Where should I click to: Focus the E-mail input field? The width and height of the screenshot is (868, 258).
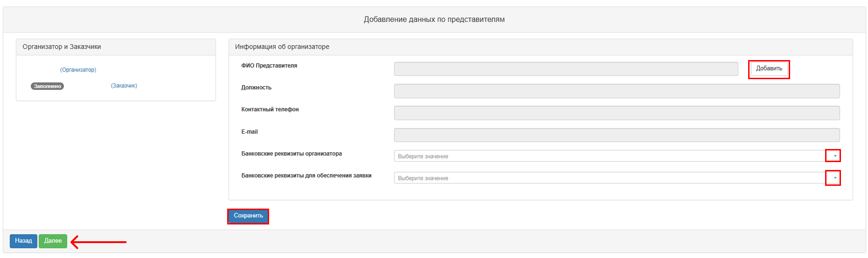pyautogui.click(x=617, y=135)
